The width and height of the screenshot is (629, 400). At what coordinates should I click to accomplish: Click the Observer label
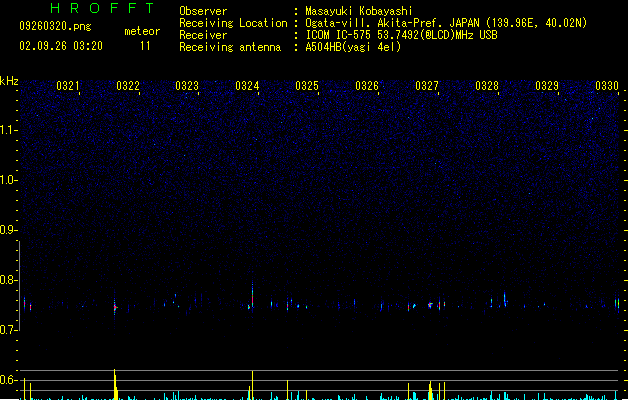(203, 11)
